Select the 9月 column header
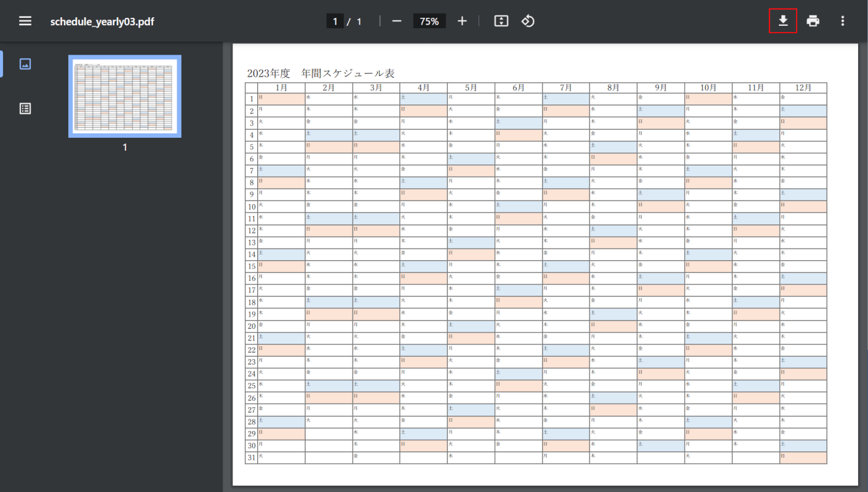 coord(660,88)
